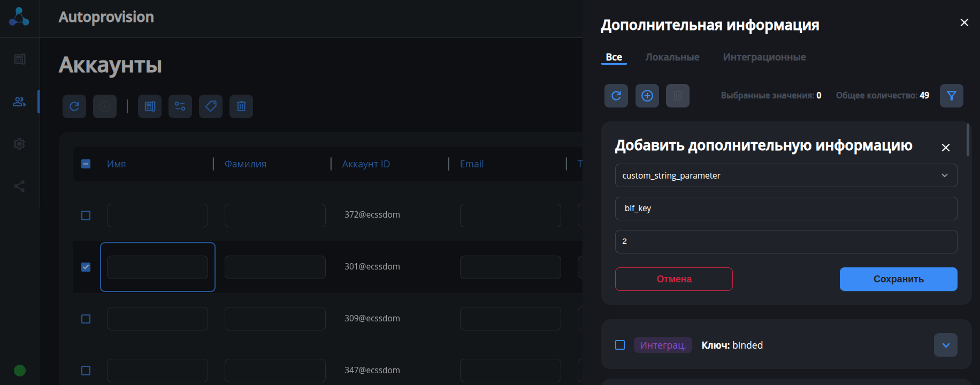980x385 pixels.
Task: Tick the checkbox for account 372@ecssdom
Action: (x=86, y=215)
